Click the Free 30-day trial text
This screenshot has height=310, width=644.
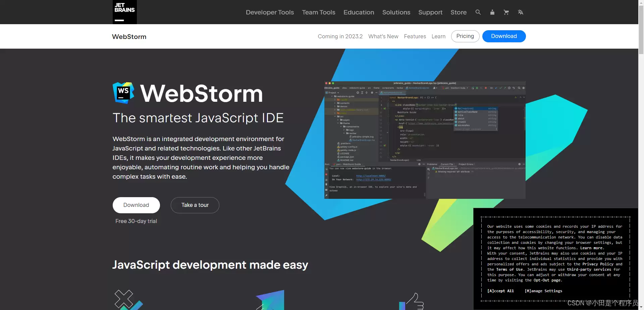coord(136,221)
